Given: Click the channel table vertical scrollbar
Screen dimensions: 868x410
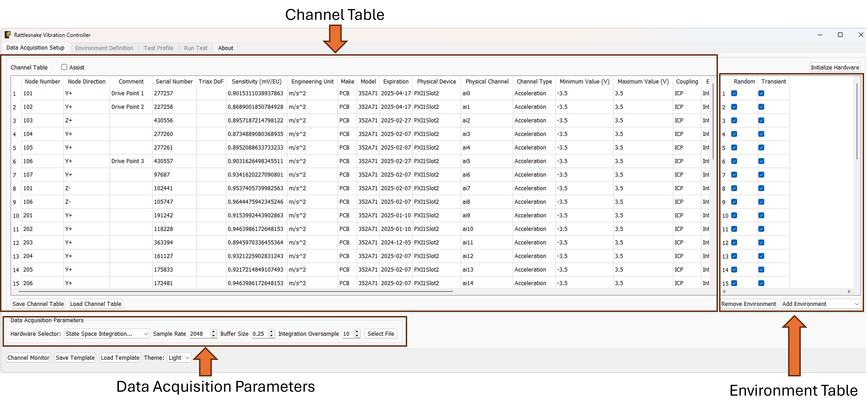Looking at the screenshot, I should 713,121.
